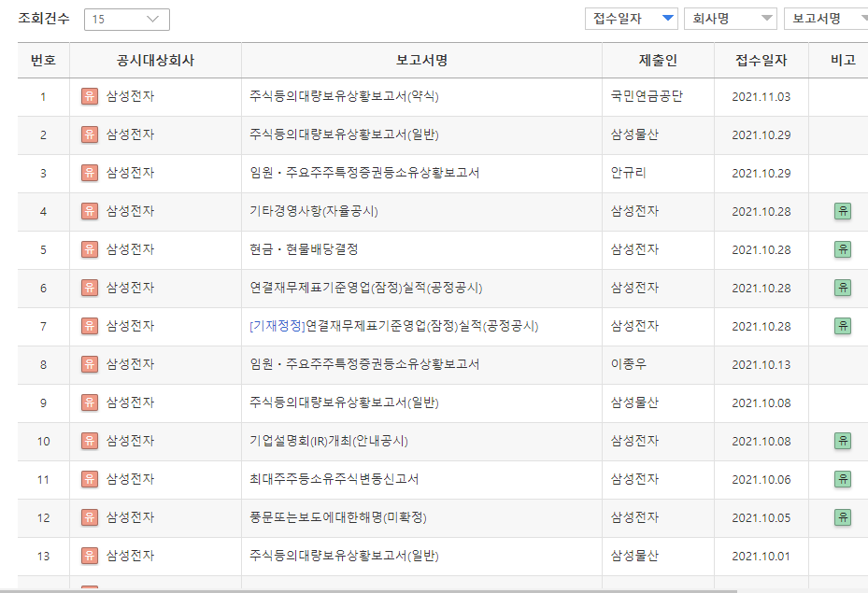Viewport: 868px width, 593px height.
Task: Click the red 유 icon in row 1
Action: 89,96
